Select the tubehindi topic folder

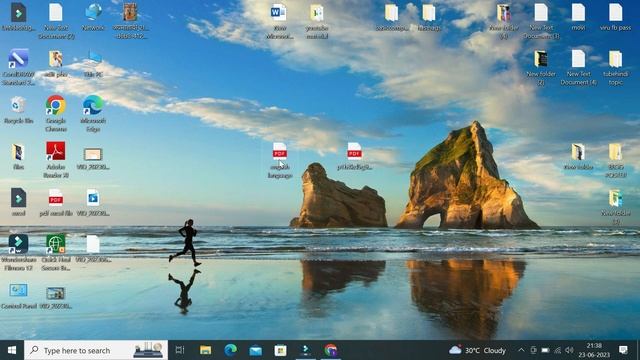pyautogui.click(x=616, y=67)
